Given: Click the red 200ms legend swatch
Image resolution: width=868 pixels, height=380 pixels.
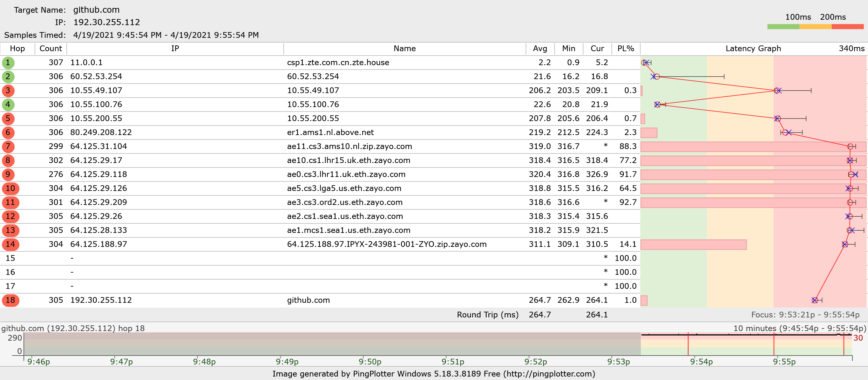Looking at the screenshot, I should pos(847,27).
